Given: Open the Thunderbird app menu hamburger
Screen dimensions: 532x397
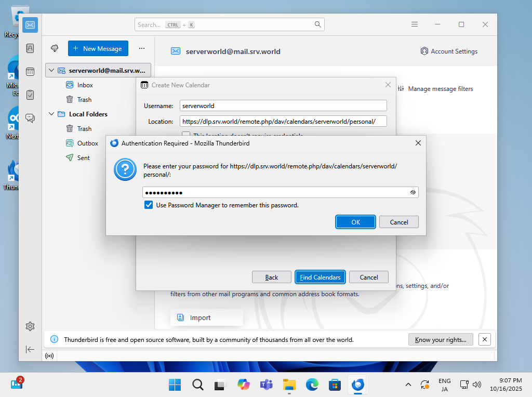Looking at the screenshot, I should pos(415,24).
